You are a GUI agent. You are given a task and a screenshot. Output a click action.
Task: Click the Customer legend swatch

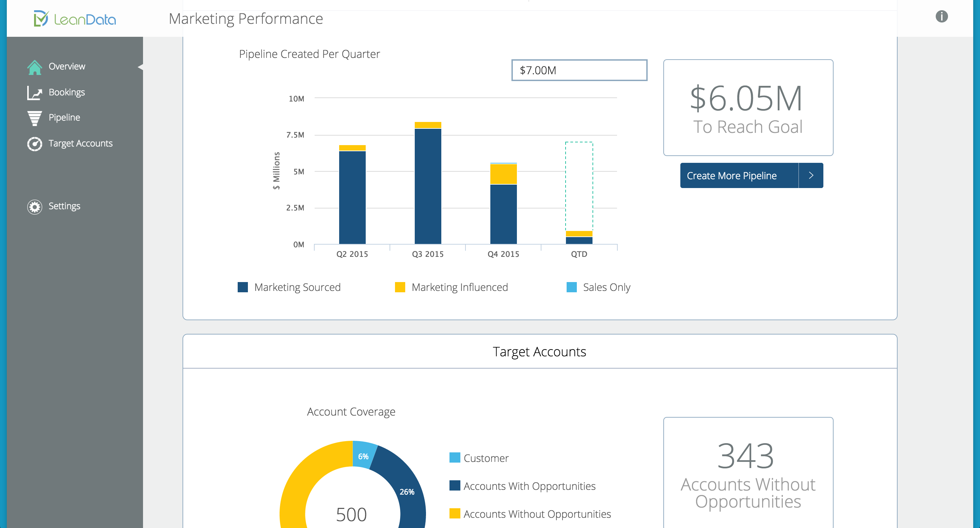pos(455,457)
